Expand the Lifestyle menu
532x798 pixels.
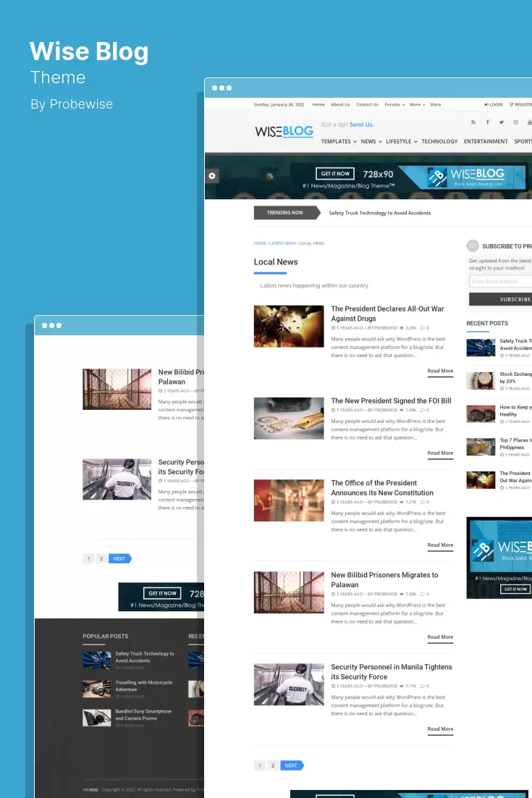(401, 141)
